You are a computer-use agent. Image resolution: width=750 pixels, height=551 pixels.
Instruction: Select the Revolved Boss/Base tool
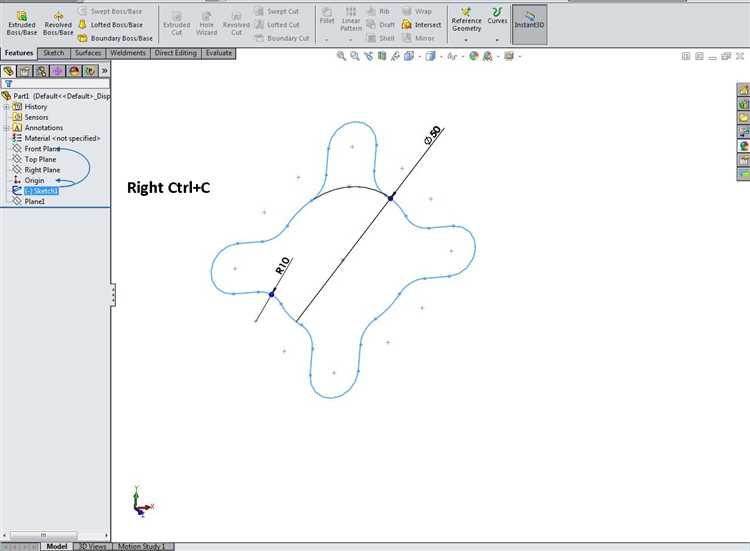click(58, 23)
